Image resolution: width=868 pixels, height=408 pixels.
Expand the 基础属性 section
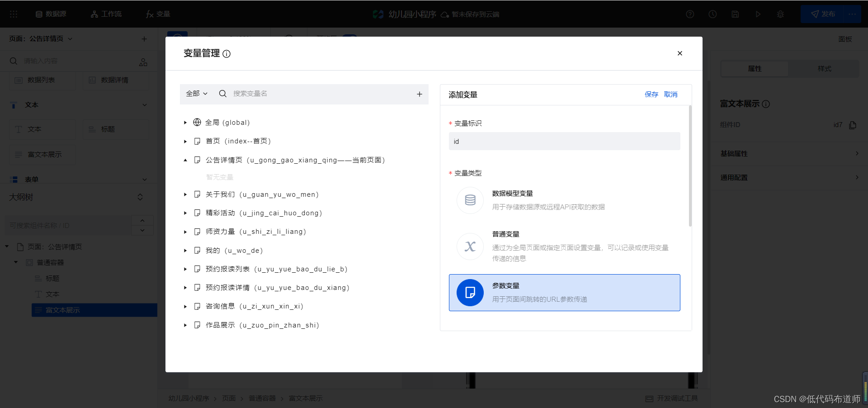pos(789,153)
